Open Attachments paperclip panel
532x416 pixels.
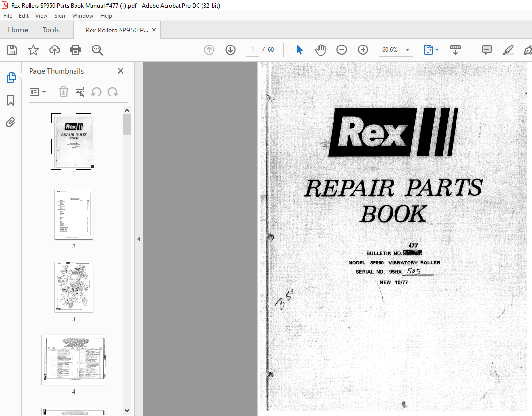click(x=11, y=122)
